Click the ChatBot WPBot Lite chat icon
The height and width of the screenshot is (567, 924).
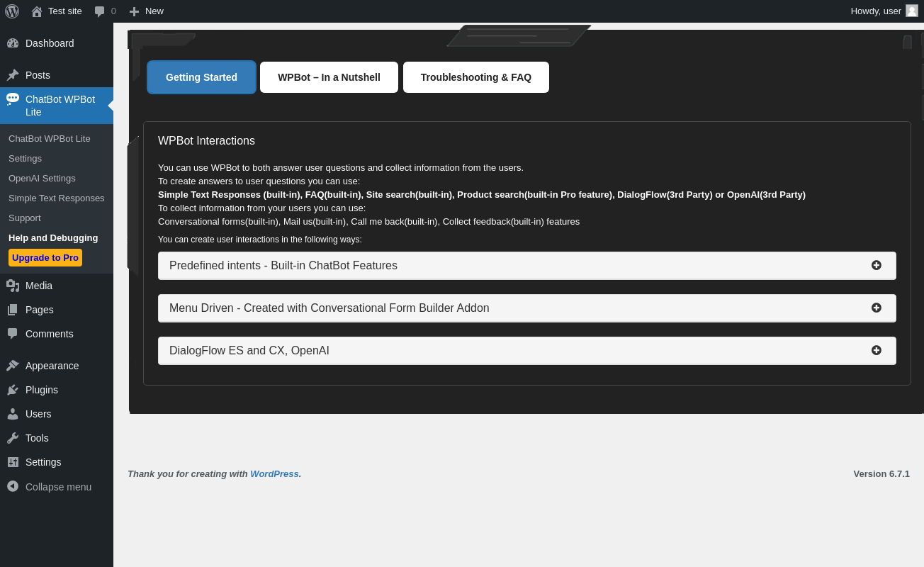point(13,99)
